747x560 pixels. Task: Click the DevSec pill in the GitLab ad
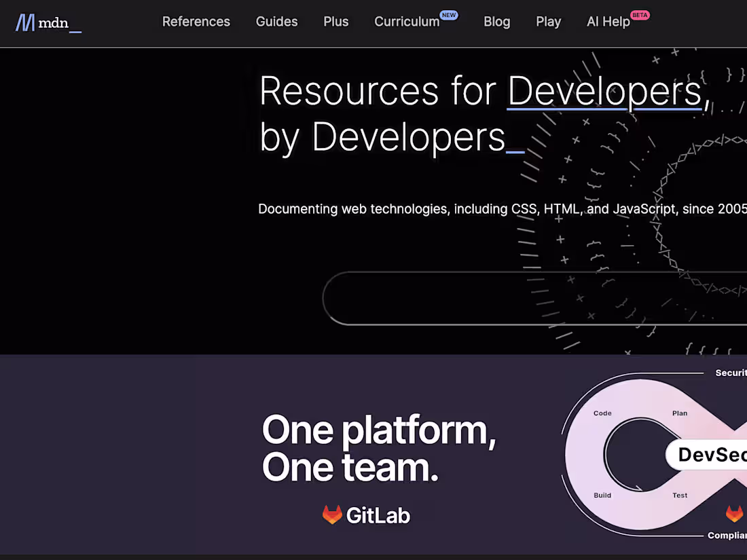pyautogui.click(x=712, y=455)
